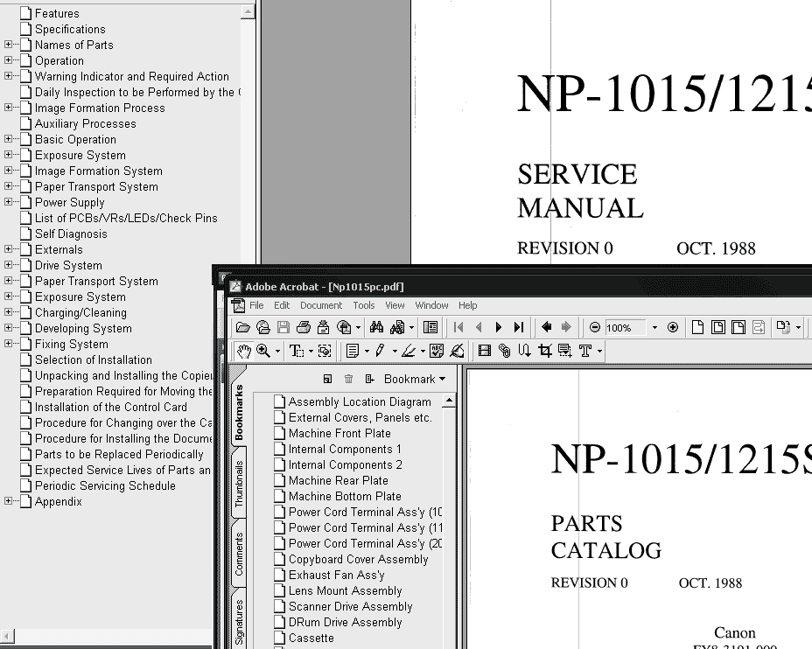Select Fit Width view
This screenshot has height=649, width=812.
[738, 327]
